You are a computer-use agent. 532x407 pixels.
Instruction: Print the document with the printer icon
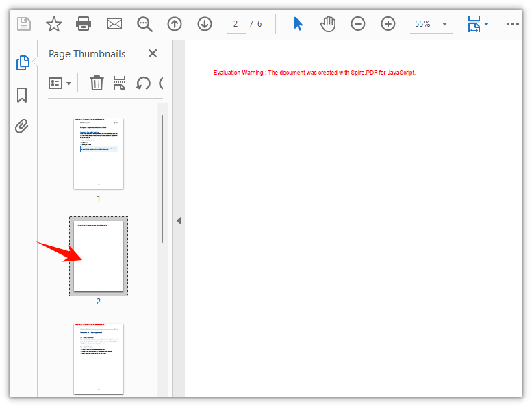(x=84, y=24)
